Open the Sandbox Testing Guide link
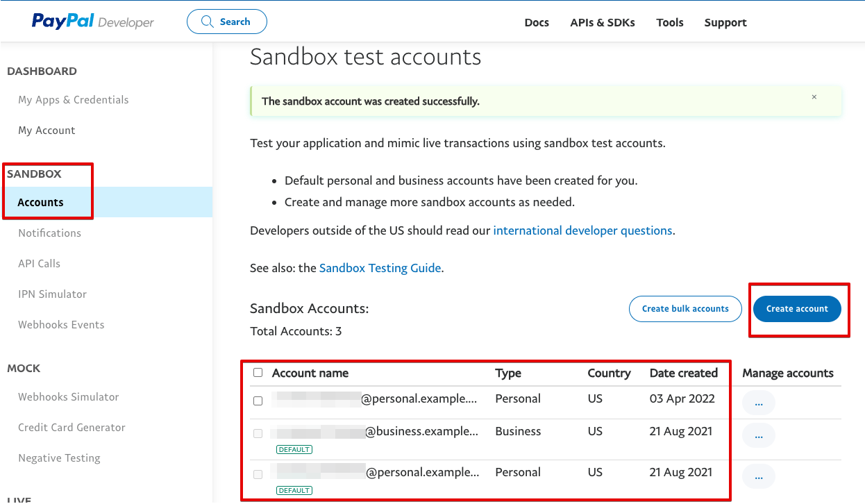 click(x=380, y=268)
